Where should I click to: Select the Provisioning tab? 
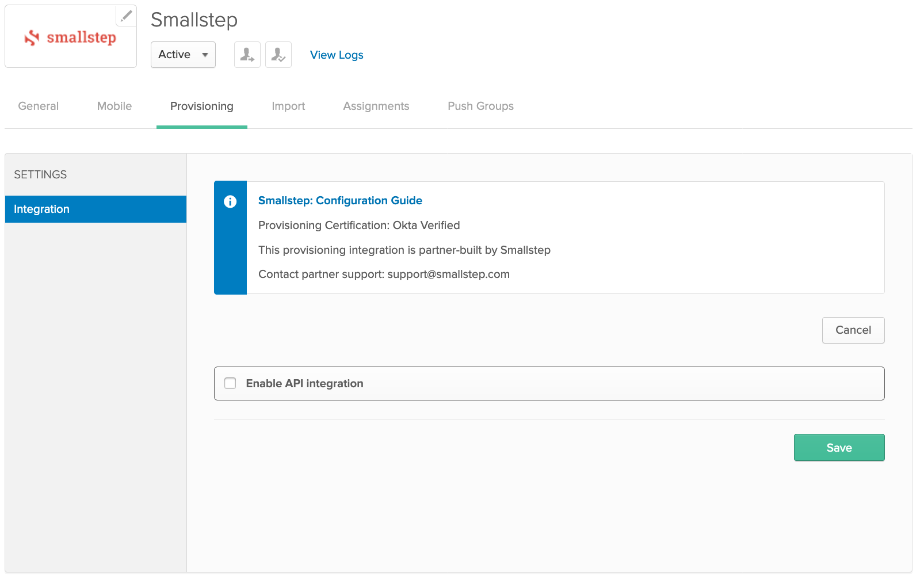[x=202, y=106]
